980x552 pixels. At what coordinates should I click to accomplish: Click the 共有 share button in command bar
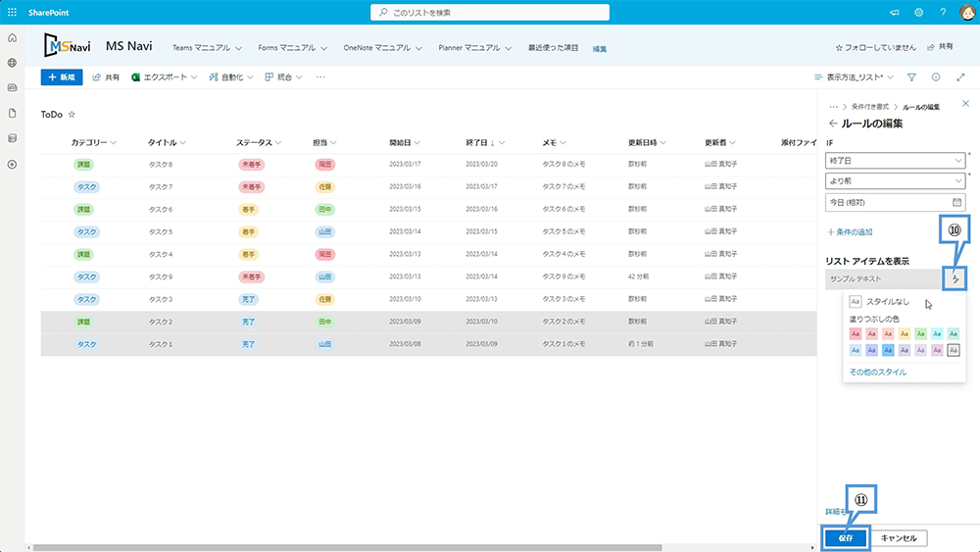(106, 77)
